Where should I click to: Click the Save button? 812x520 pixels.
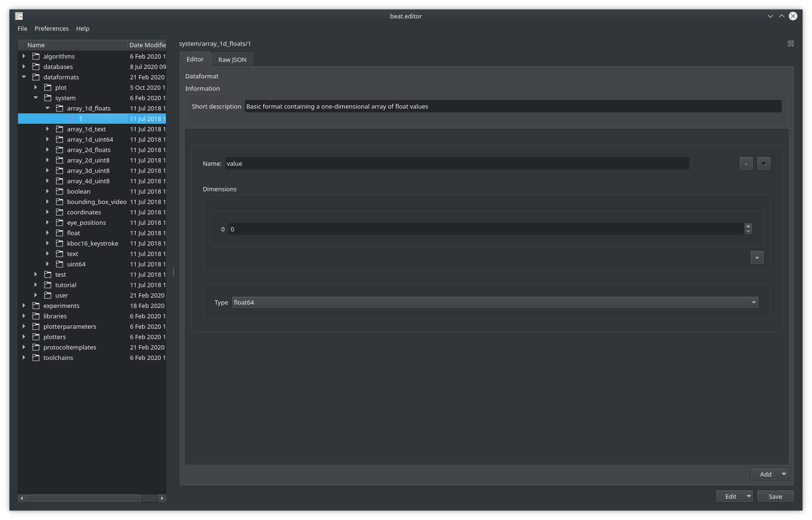(x=775, y=496)
